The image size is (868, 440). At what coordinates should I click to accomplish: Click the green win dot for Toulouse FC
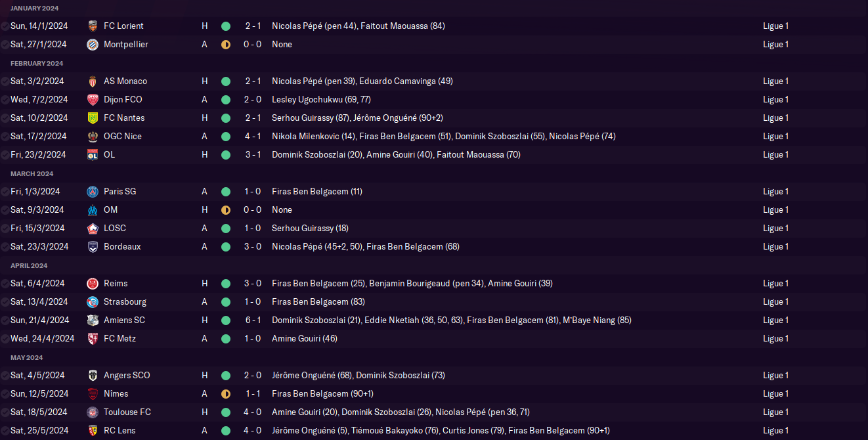pyautogui.click(x=226, y=412)
